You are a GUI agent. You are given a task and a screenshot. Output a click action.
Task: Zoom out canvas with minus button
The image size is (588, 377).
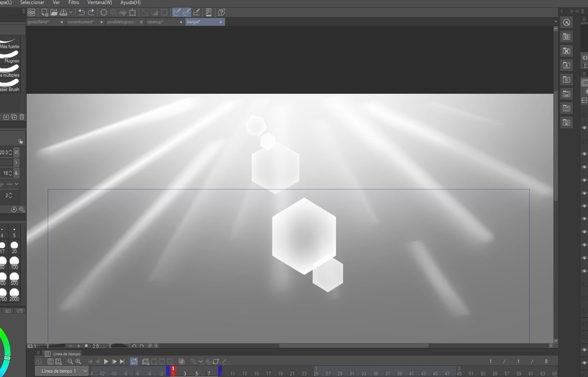coord(71,346)
